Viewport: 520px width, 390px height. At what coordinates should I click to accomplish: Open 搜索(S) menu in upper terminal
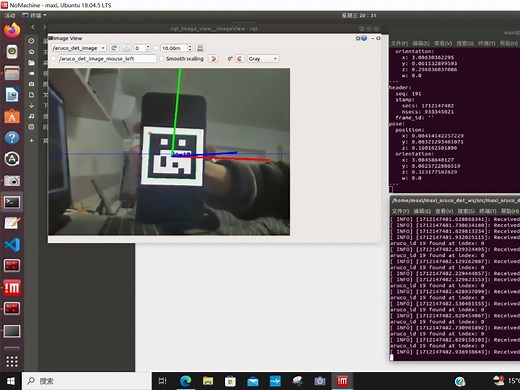(465, 43)
